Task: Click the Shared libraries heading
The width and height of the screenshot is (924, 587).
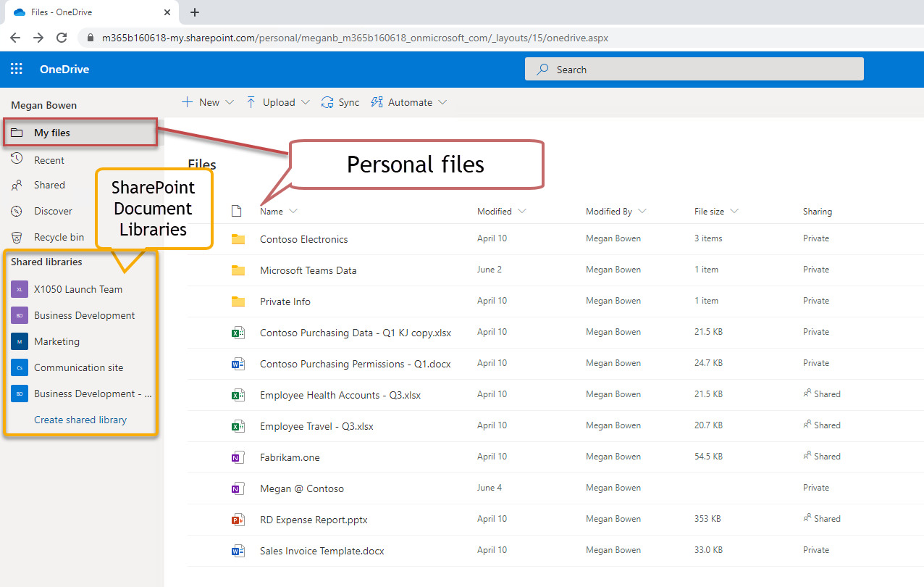Action: (x=46, y=262)
